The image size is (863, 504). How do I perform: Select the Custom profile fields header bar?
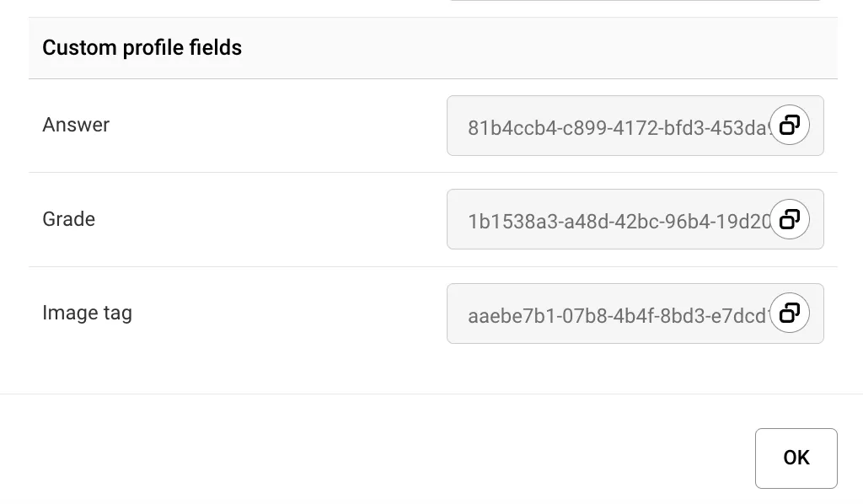[506, 48]
